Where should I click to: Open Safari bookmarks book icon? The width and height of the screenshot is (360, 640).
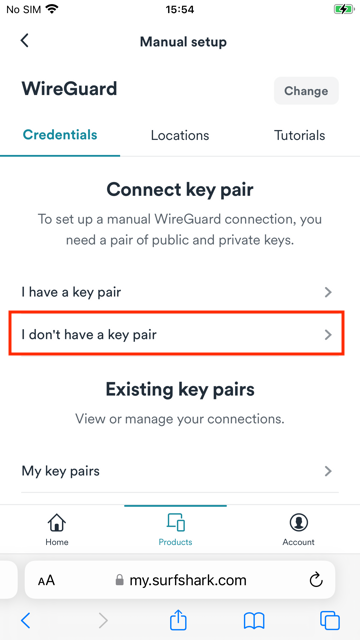254,621
